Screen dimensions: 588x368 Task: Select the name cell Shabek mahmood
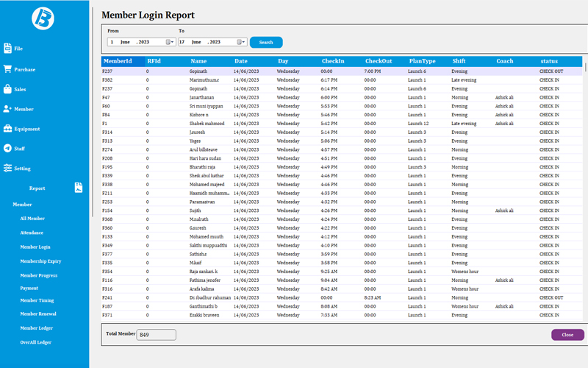[x=207, y=124]
